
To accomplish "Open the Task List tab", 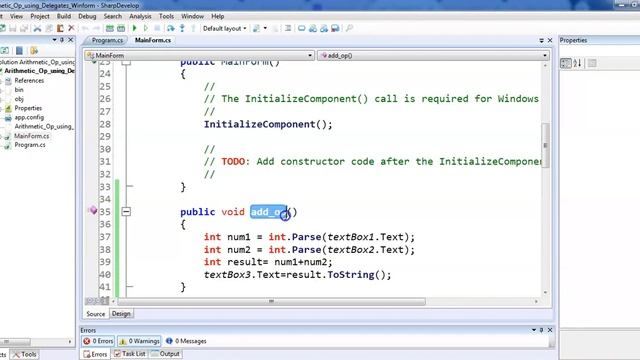I will coord(129,354).
